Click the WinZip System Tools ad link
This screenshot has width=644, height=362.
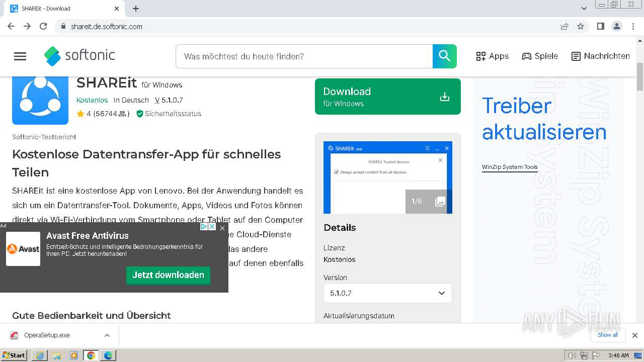(510, 167)
